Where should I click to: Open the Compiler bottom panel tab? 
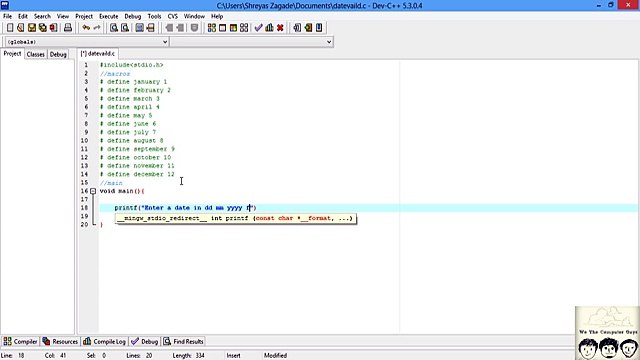(x=20, y=341)
